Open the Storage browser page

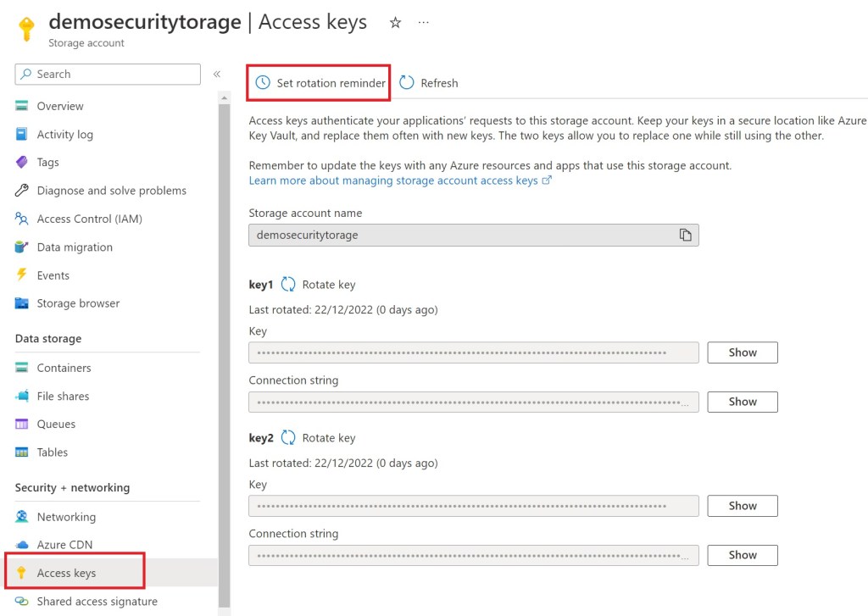click(x=78, y=303)
